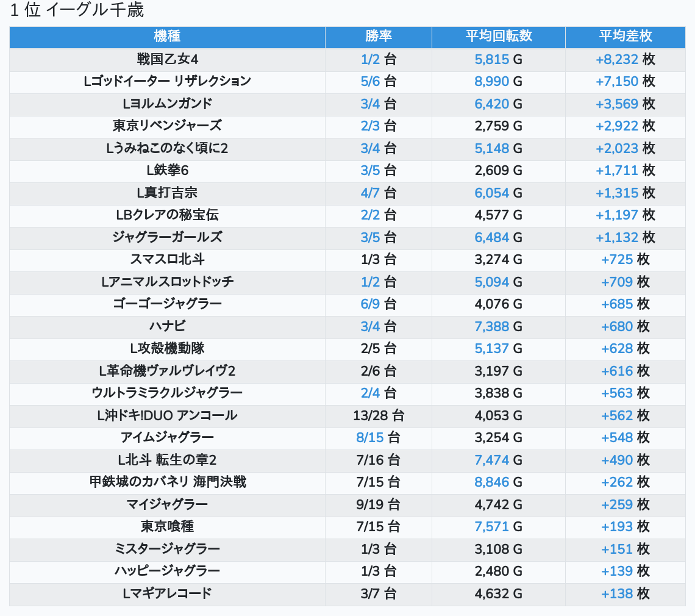Click the 機種 column header
695x616 pixels.
tap(167, 37)
